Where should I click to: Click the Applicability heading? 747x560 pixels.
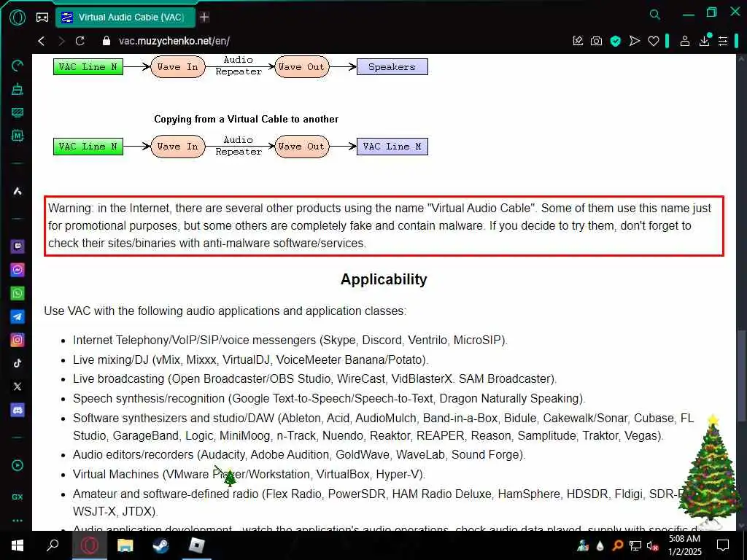(384, 279)
